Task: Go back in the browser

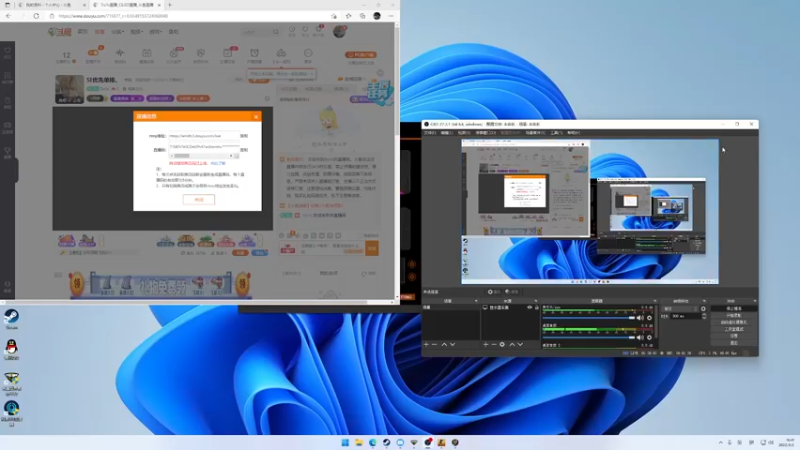Action: click(x=9, y=16)
